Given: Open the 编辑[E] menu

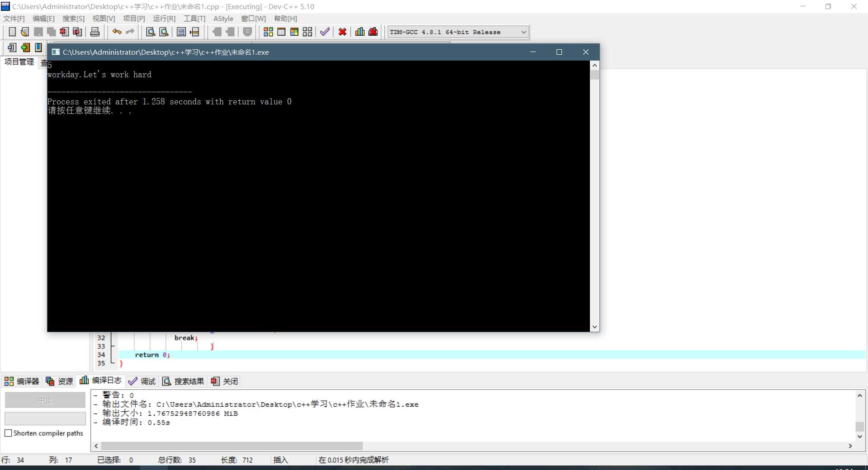Looking at the screenshot, I should click(x=43, y=19).
